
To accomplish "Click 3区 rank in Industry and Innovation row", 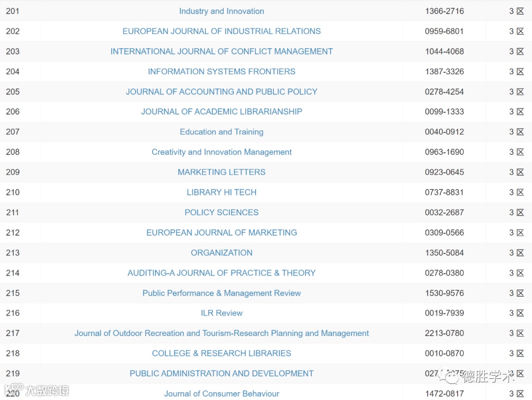I will point(516,11).
